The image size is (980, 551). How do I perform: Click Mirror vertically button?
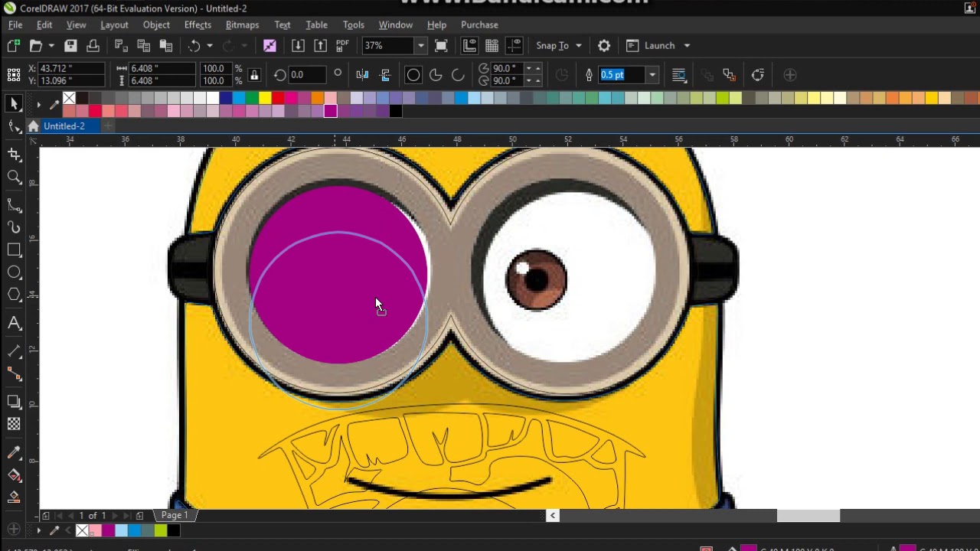click(x=385, y=75)
